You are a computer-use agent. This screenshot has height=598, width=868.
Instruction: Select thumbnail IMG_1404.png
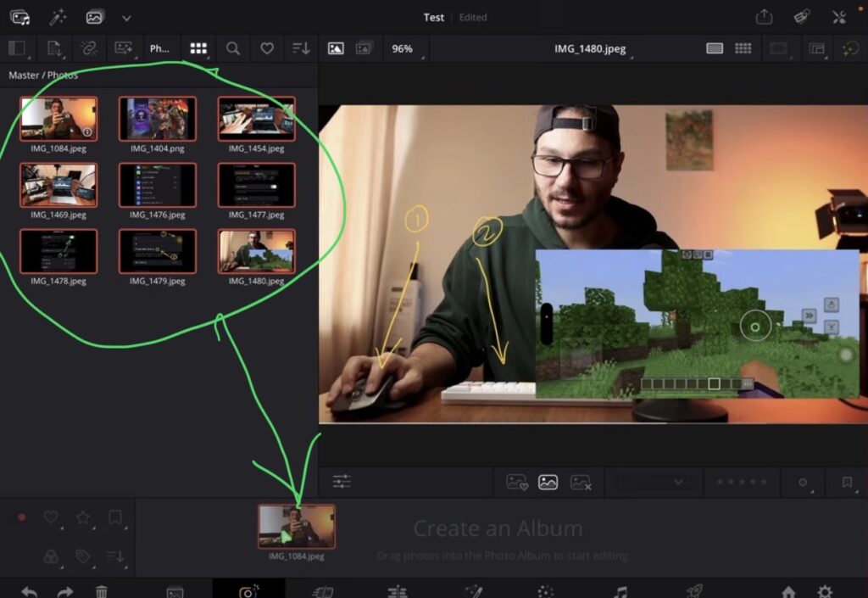click(x=157, y=119)
